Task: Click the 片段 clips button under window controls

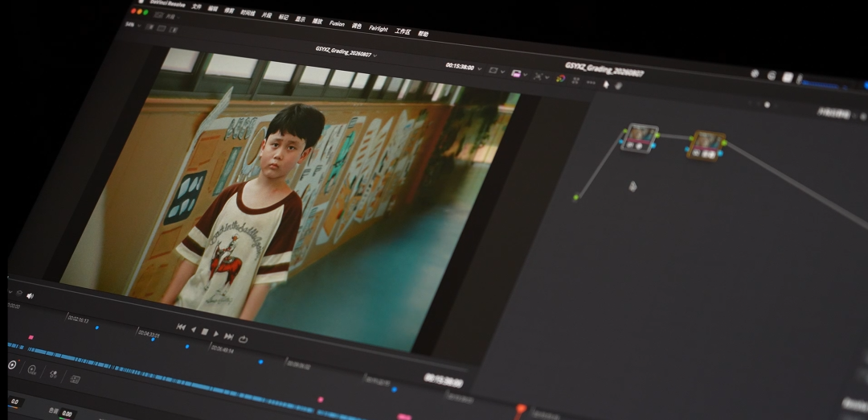Action: click(x=166, y=17)
